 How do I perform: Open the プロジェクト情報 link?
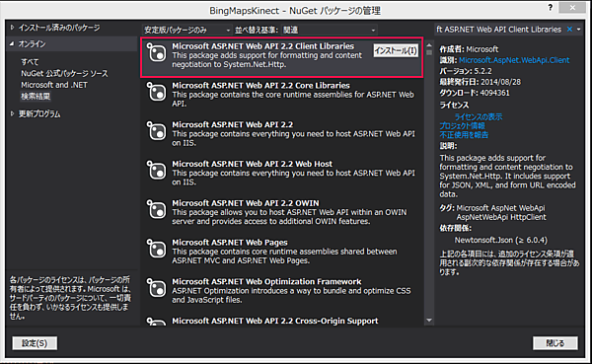[462, 125]
